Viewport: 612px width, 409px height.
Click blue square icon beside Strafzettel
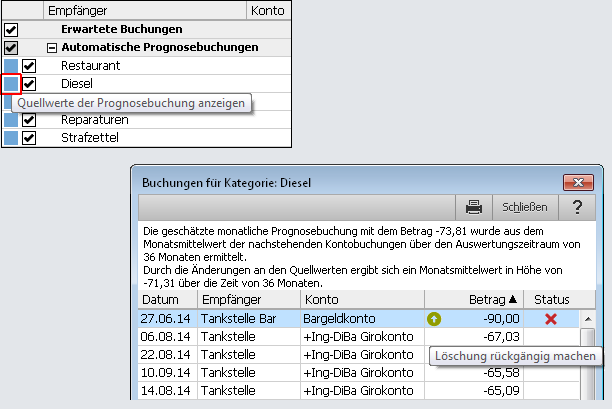point(11,138)
